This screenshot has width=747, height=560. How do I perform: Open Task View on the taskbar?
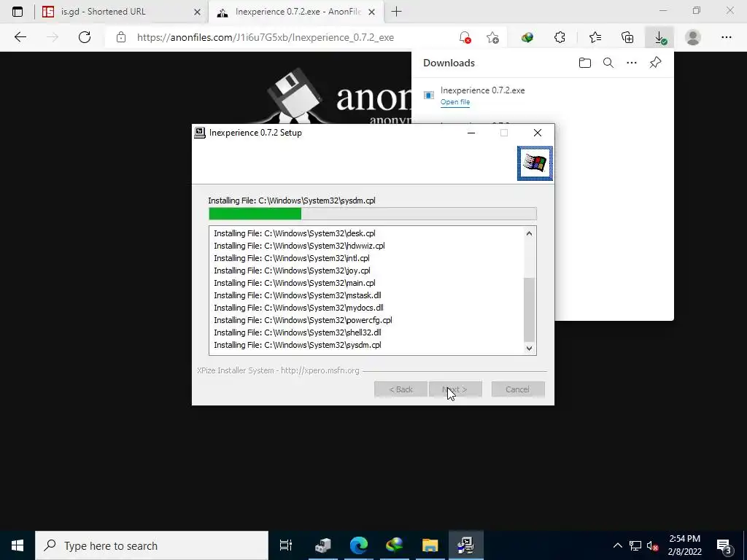coord(286,545)
